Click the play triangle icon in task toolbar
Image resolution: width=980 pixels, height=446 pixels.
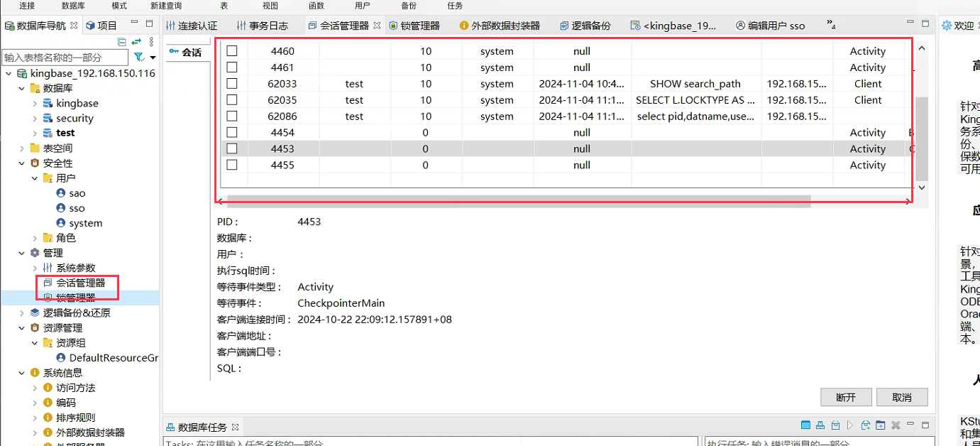(x=849, y=425)
